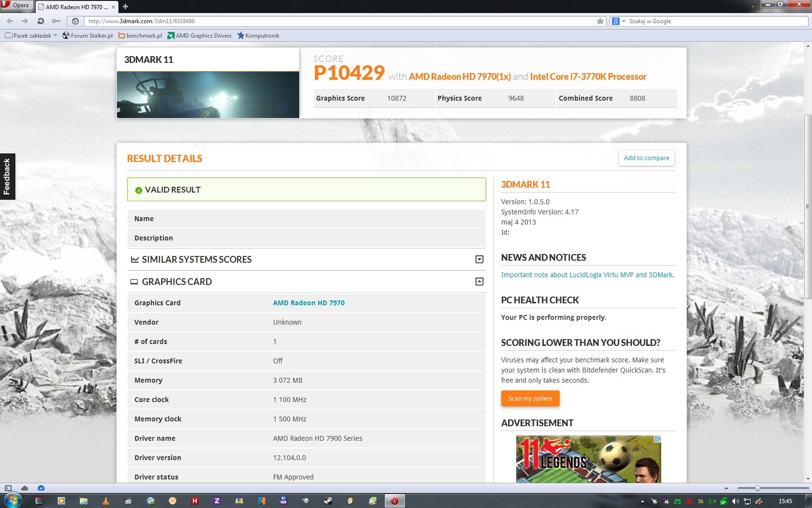
Task: Go back to the previous page
Action: pos(10,21)
